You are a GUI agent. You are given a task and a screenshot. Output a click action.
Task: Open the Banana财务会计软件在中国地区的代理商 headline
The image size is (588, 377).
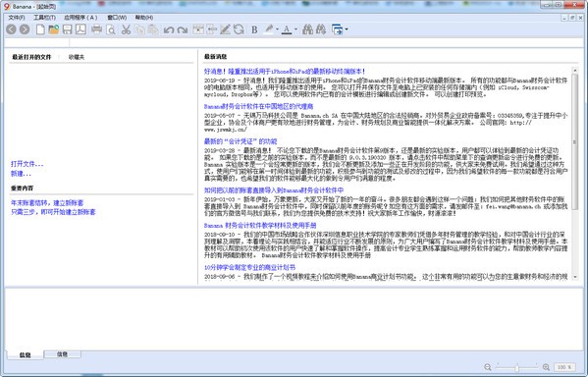[x=259, y=107]
